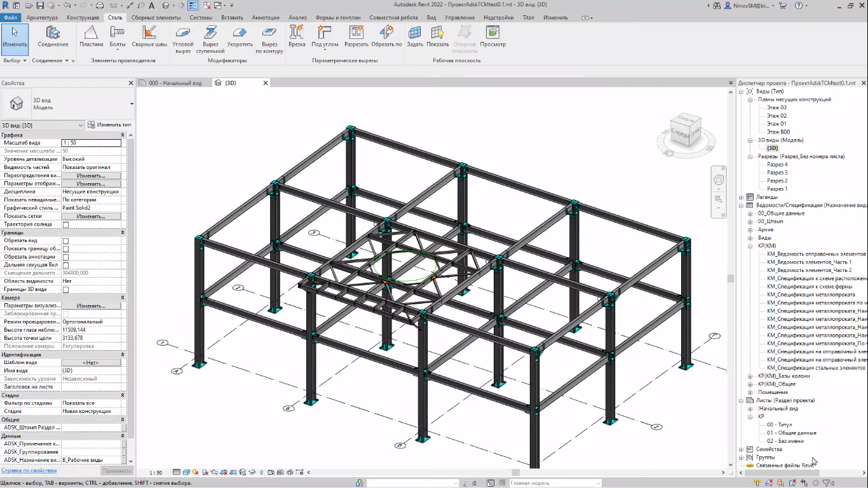The image size is (868, 488).
Task: Switch to the Конструкция ribbon tab
Action: [x=83, y=18]
